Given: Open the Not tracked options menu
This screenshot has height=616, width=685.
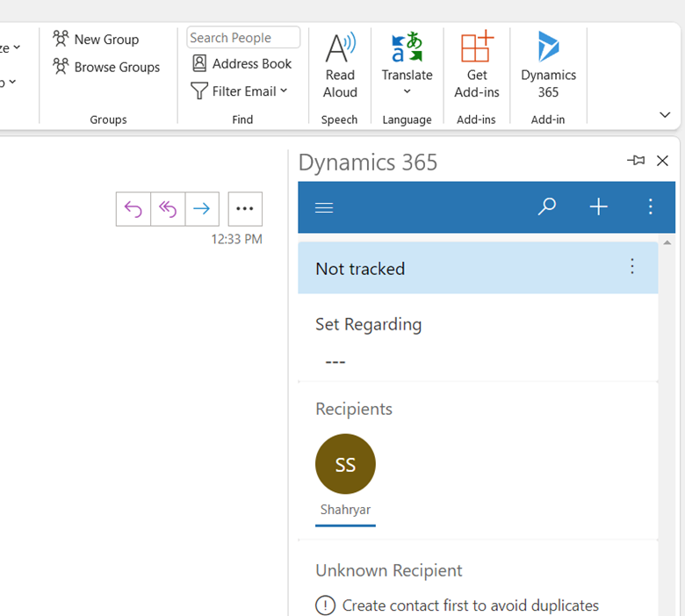Looking at the screenshot, I should click(632, 266).
